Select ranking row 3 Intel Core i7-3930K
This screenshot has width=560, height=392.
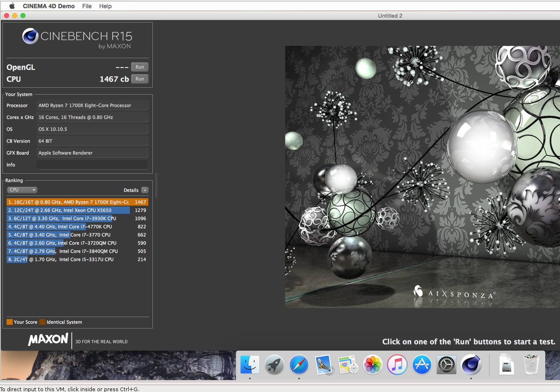tap(77, 218)
